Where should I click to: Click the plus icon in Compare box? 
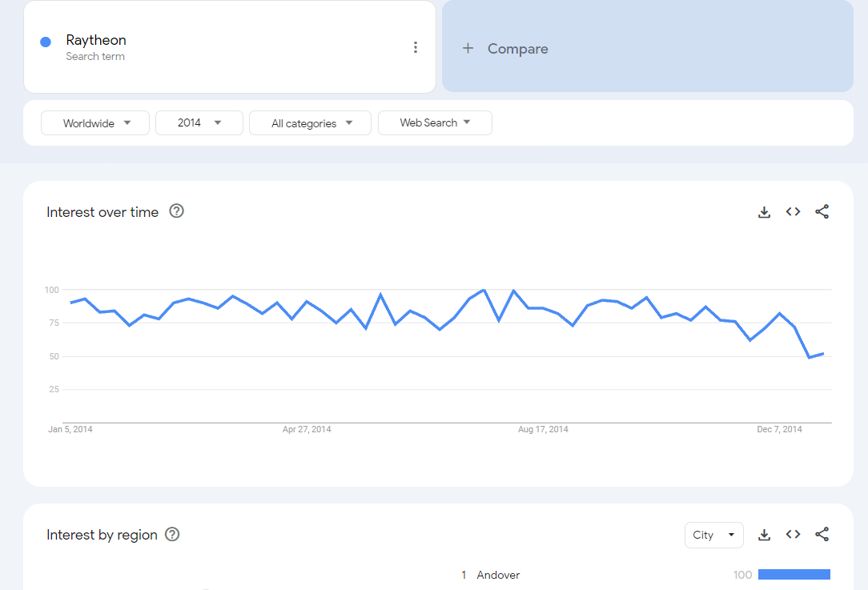(468, 49)
